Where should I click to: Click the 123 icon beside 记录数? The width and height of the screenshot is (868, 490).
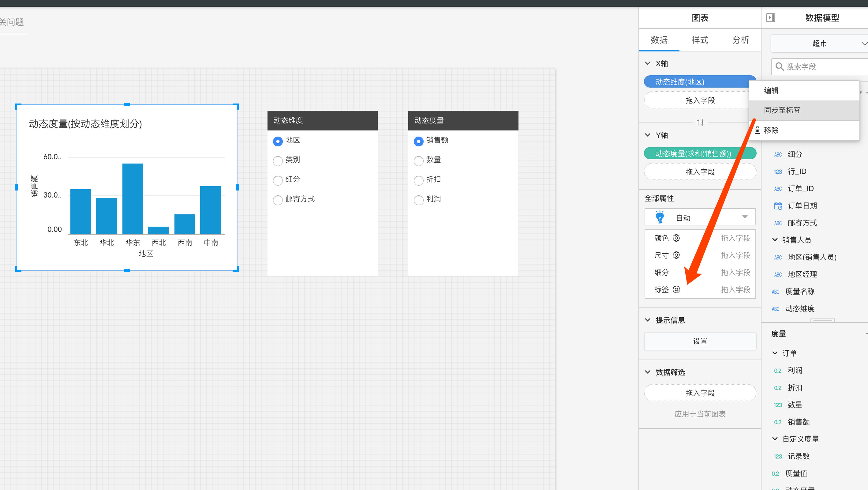pyautogui.click(x=778, y=456)
